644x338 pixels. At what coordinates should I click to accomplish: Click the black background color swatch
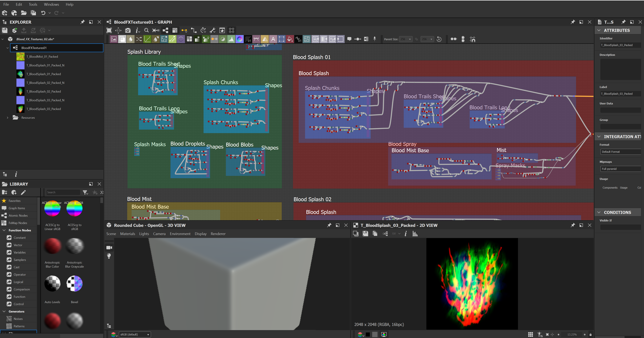coord(368,334)
